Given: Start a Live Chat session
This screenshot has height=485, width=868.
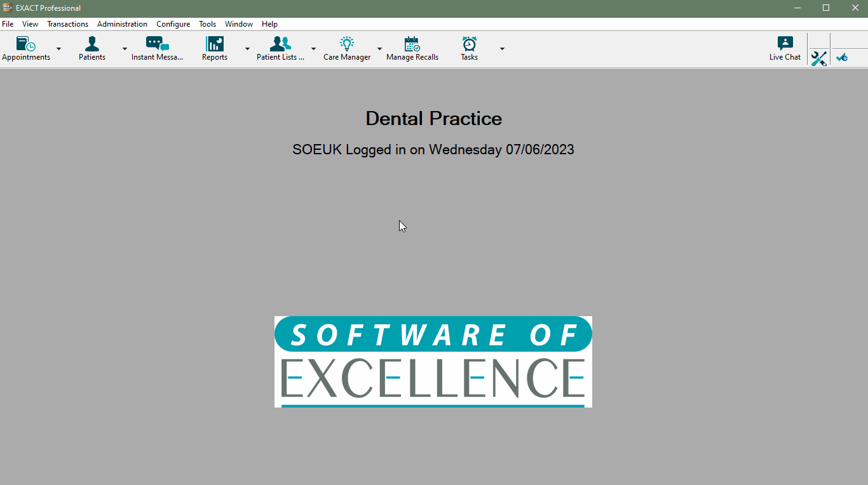Looking at the screenshot, I should coord(785,49).
